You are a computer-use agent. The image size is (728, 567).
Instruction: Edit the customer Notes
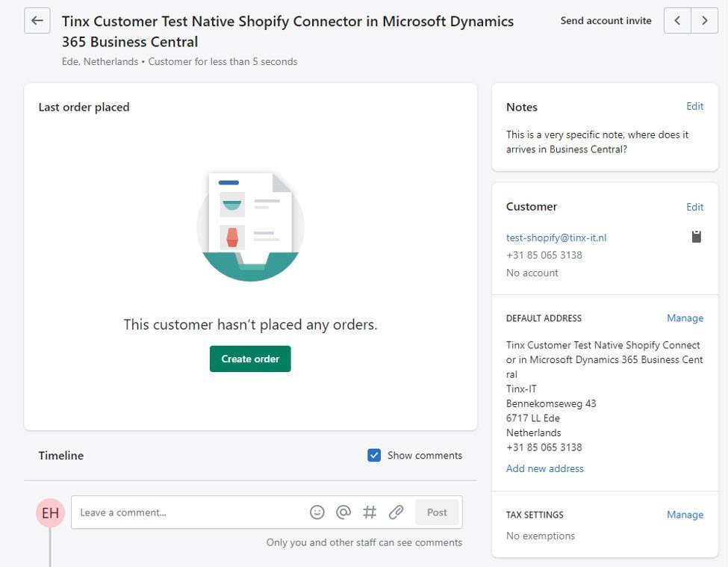(x=694, y=106)
